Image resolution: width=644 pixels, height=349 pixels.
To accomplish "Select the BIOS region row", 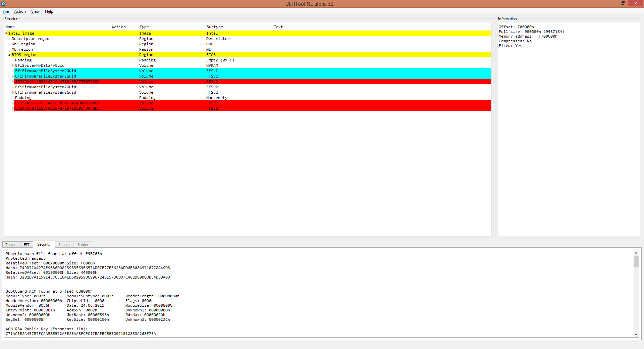I will tap(247, 55).
